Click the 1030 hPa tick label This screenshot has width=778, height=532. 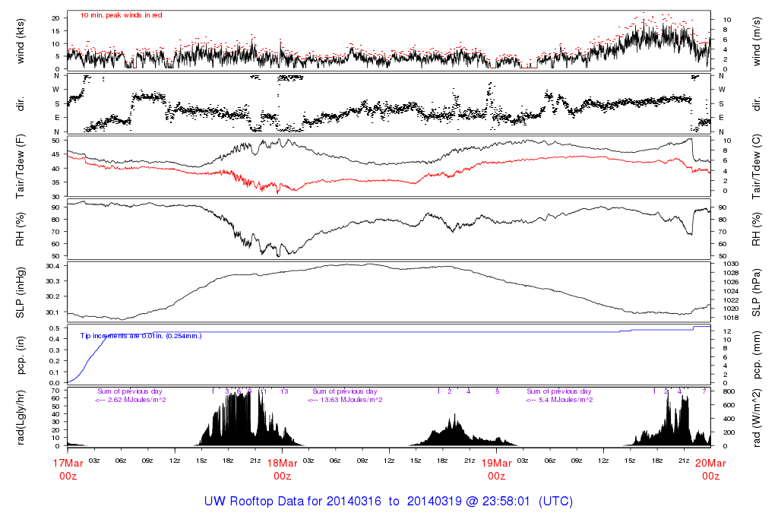(x=731, y=264)
